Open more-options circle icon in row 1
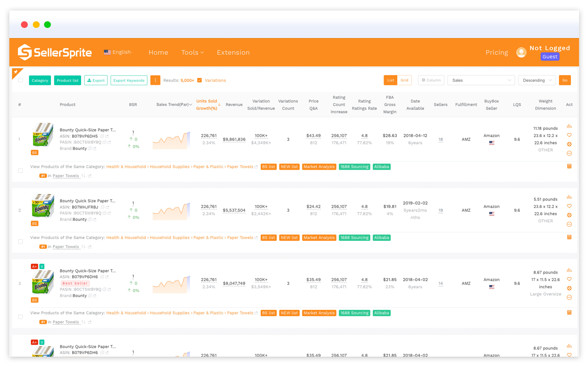Screen dimensions: 588x366 (x=569, y=153)
